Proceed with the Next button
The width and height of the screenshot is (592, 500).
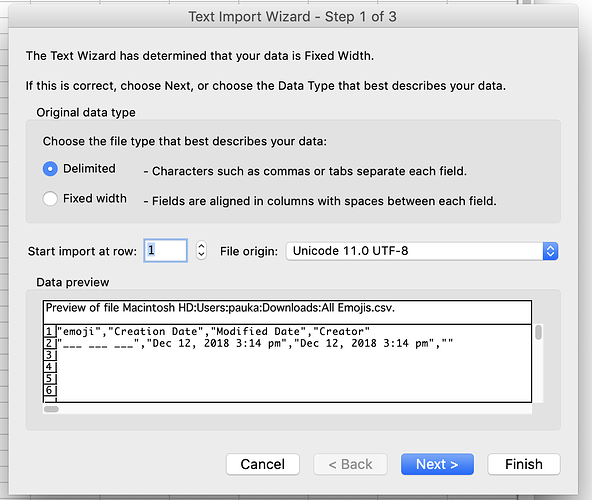coord(437,464)
